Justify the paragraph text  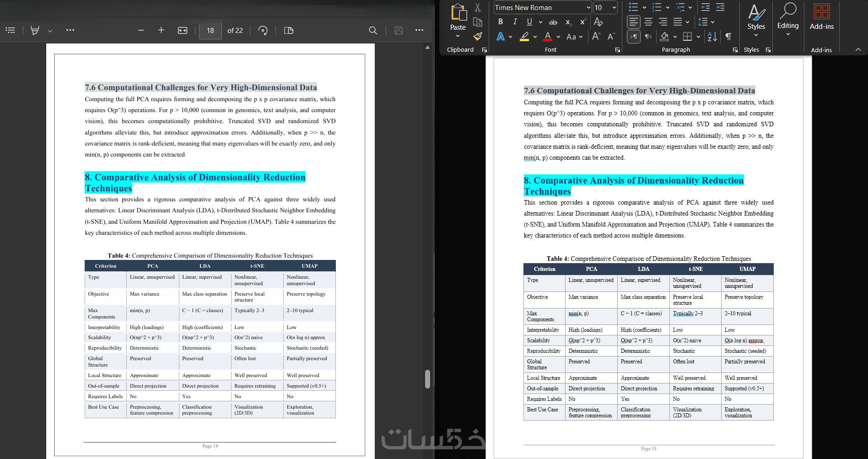(678, 22)
